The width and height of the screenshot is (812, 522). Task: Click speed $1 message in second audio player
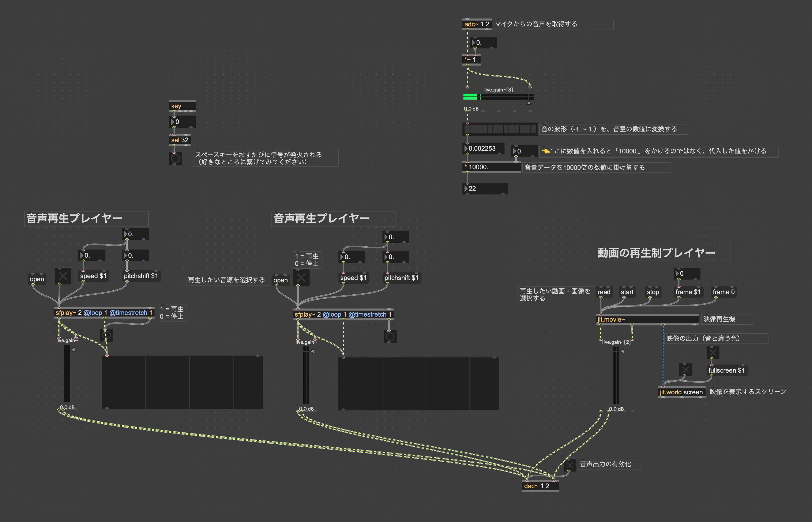[353, 278]
